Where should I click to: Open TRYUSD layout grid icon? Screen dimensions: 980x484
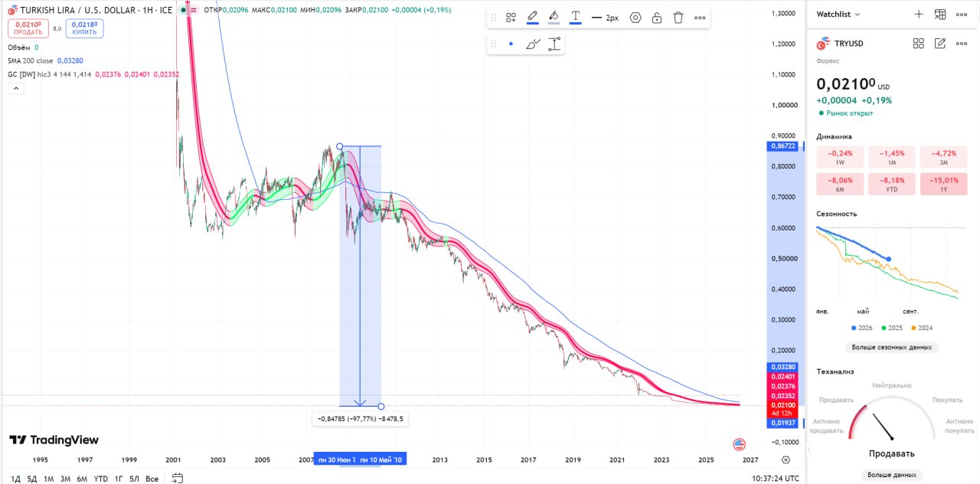pos(919,44)
